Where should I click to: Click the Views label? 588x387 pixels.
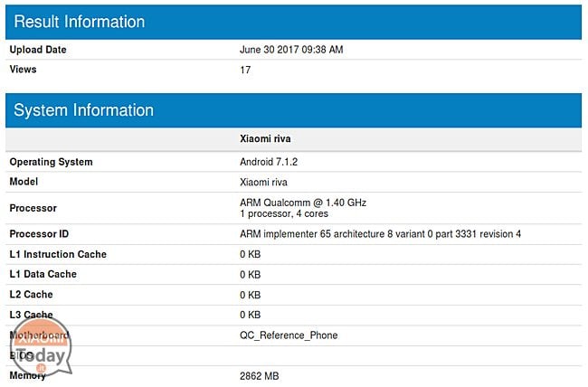pos(23,70)
